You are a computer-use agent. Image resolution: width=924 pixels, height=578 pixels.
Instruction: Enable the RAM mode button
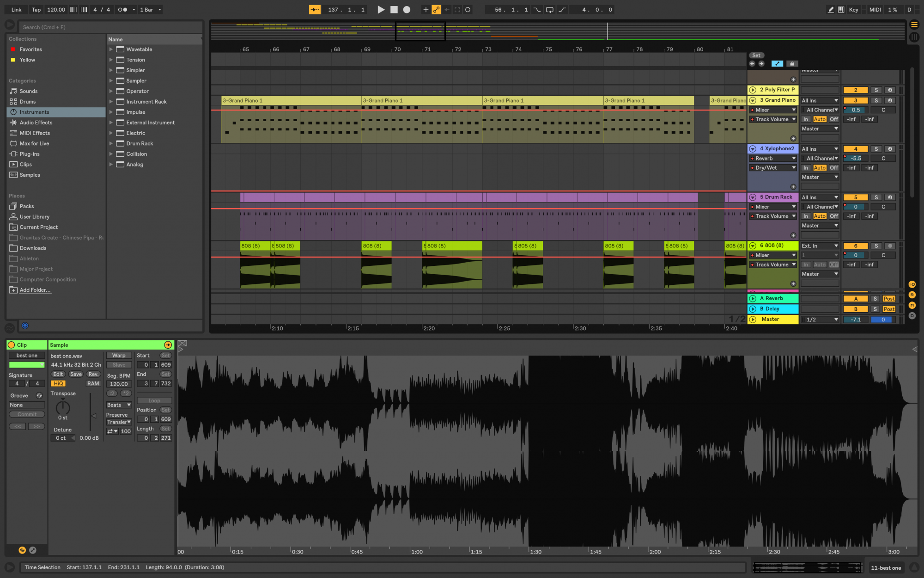(93, 383)
